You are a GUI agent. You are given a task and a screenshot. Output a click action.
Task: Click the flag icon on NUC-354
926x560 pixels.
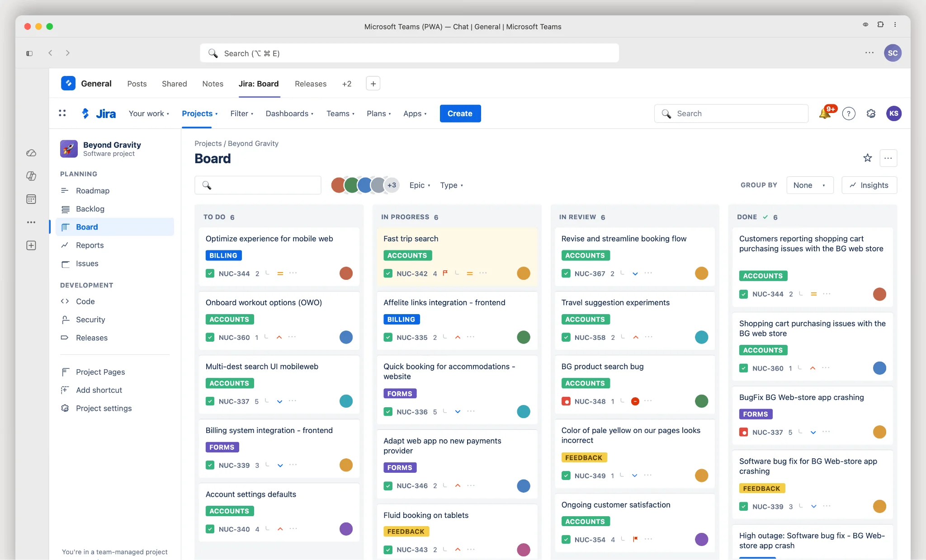click(x=635, y=539)
